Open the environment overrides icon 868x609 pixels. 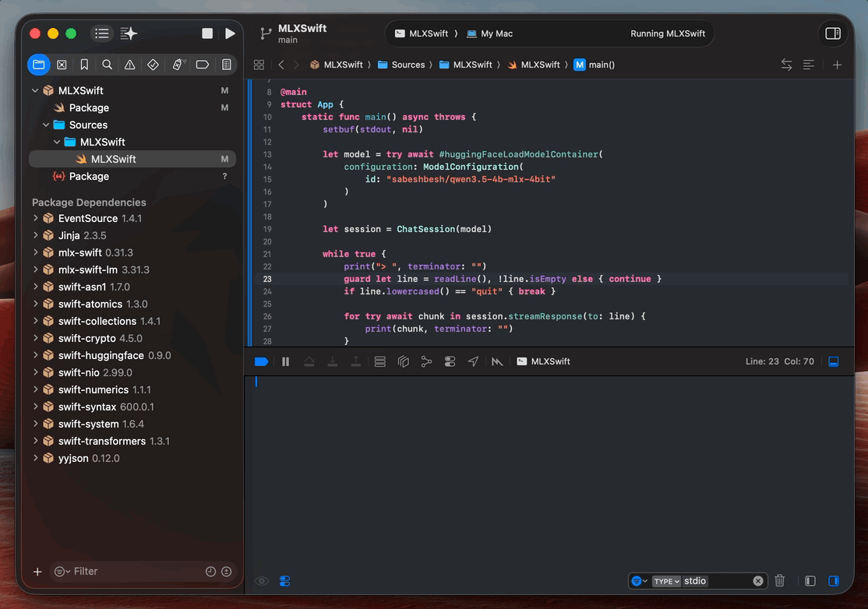450,361
